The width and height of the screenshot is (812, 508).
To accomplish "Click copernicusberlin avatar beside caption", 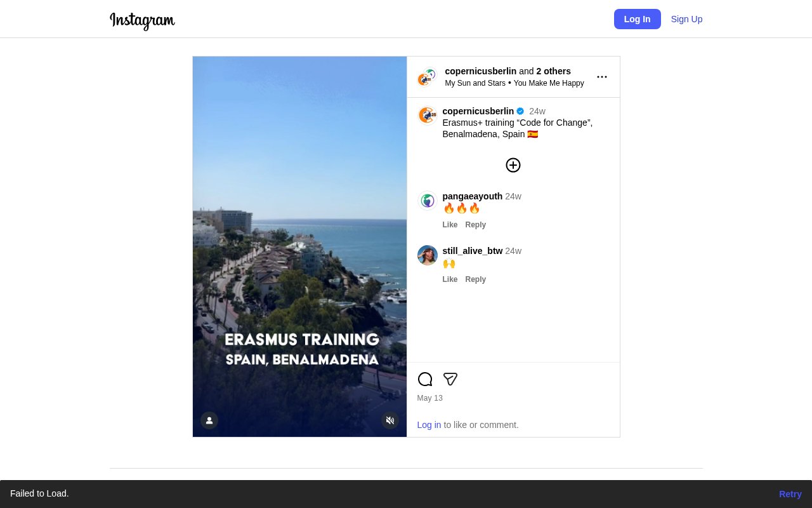I will pos(428,116).
